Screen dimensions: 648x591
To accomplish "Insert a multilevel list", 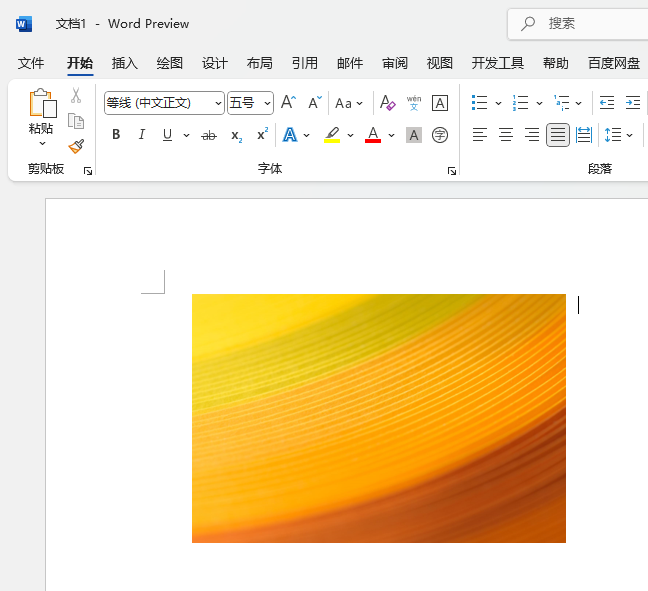I will click(x=562, y=102).
